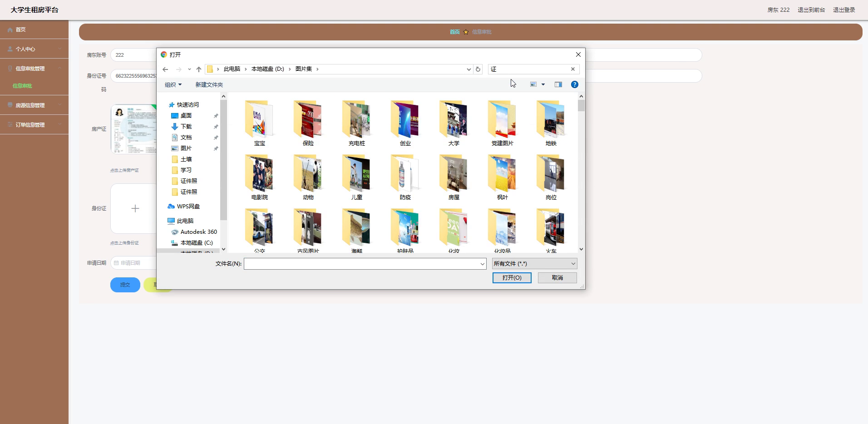The image size is (868, 424).
Task: Click 本地磁盘 (D:) breadcrumb
Action: [x=268, y=69]
